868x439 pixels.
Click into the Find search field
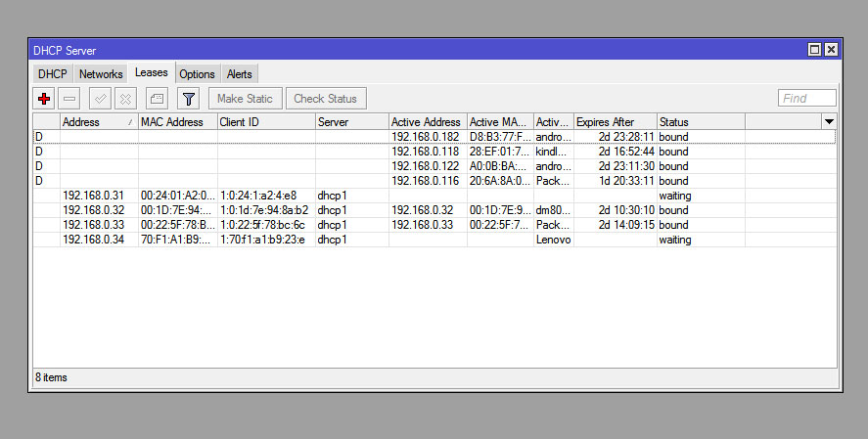pos(807,99)
